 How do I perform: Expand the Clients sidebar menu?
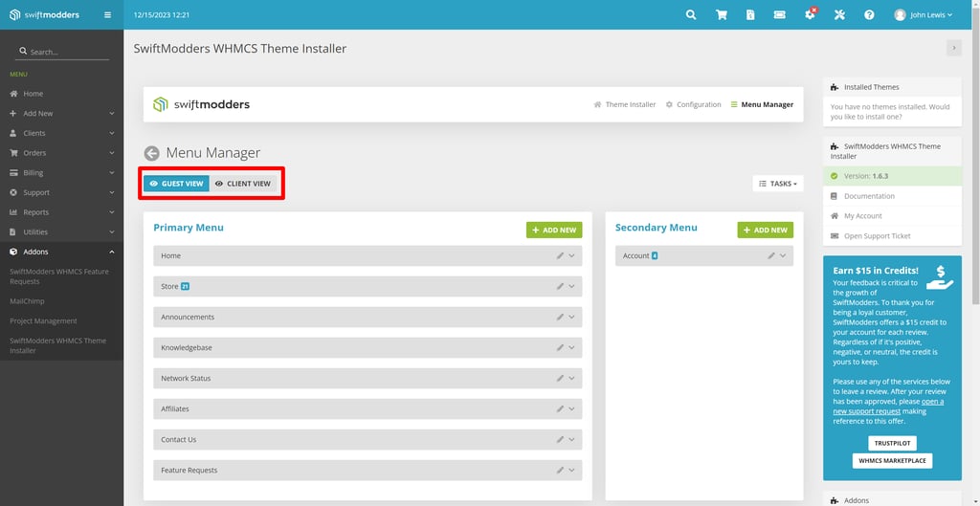62,133
